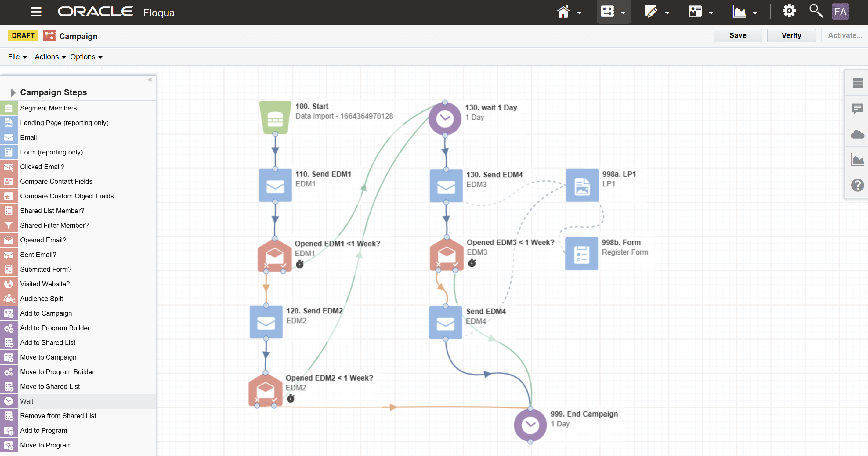
Task: Open the help question mark icon
Action: (x=857, y=185)
